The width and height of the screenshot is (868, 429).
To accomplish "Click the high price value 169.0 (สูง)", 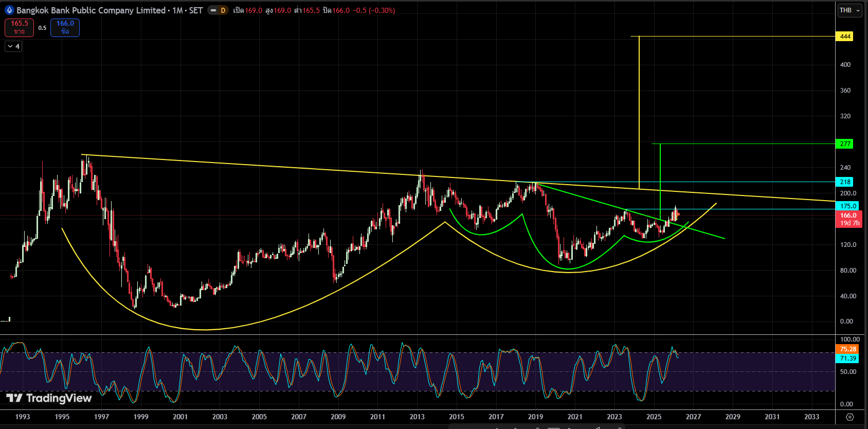I will click(282, 10).
